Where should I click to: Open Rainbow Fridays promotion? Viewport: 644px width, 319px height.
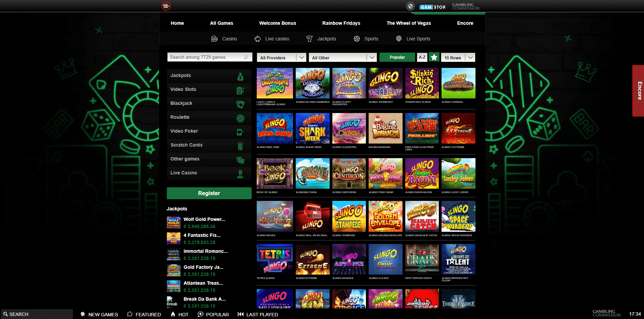(341, 23)
